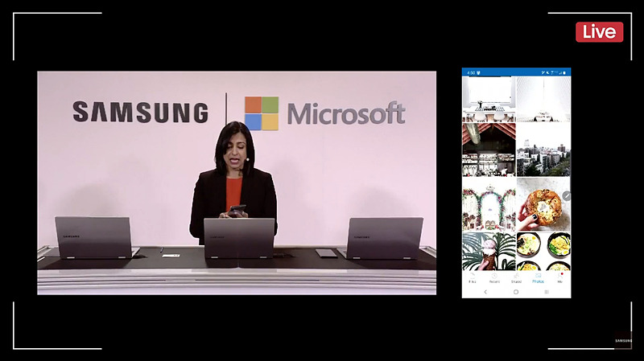Open the floral arches photo

click(x=489, y=204)
